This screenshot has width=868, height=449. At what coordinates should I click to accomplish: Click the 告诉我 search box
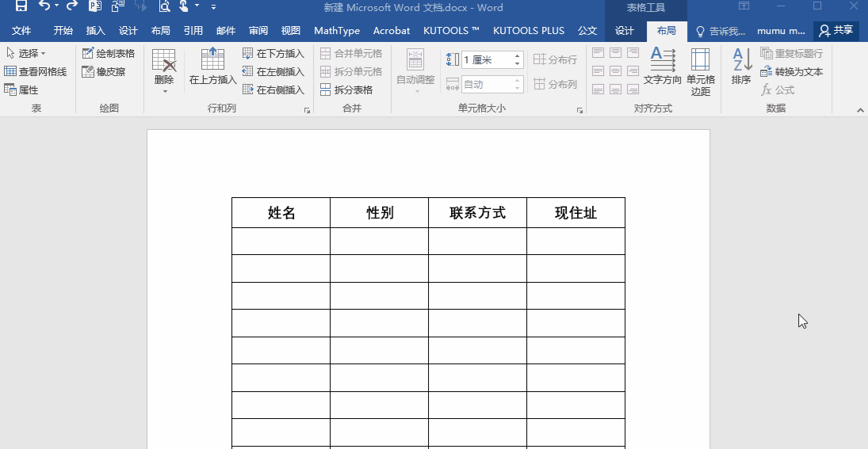click(x=721, y=30)
